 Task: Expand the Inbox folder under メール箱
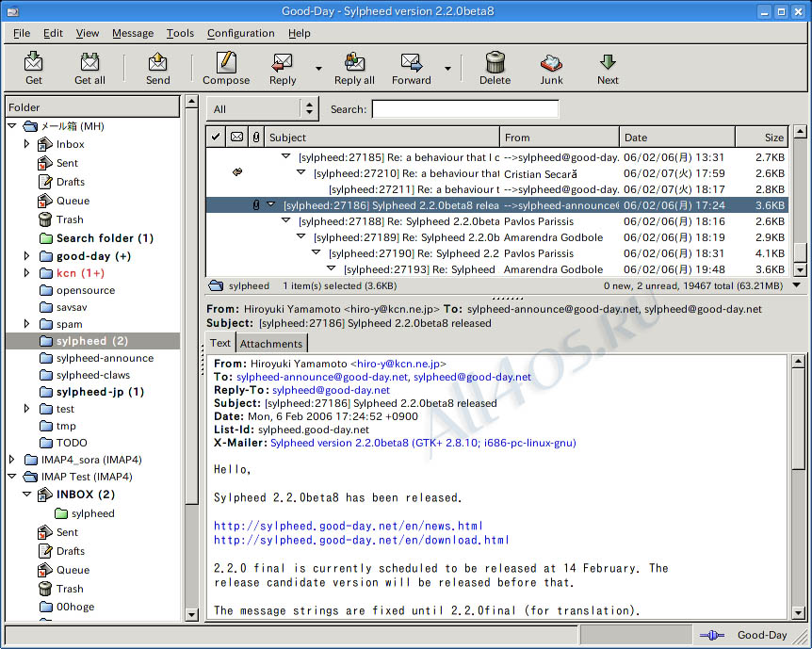coord(27,144)
